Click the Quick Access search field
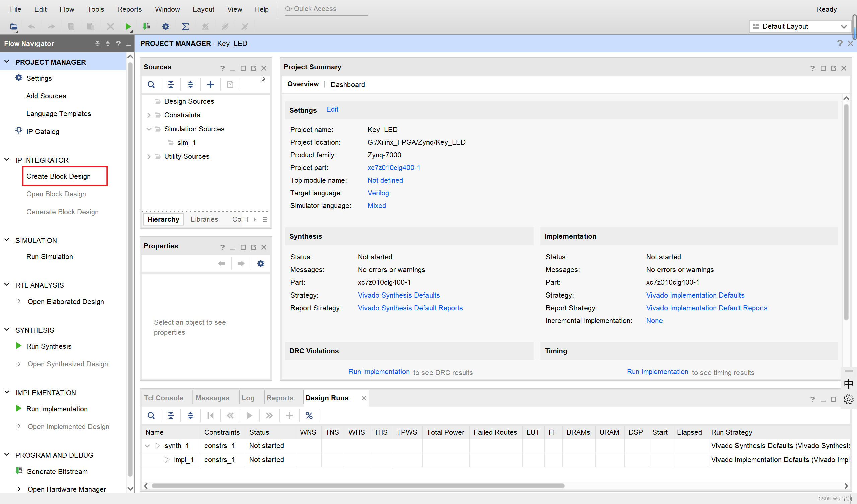Viewport: 857px width, 504px height. point(326,9)
